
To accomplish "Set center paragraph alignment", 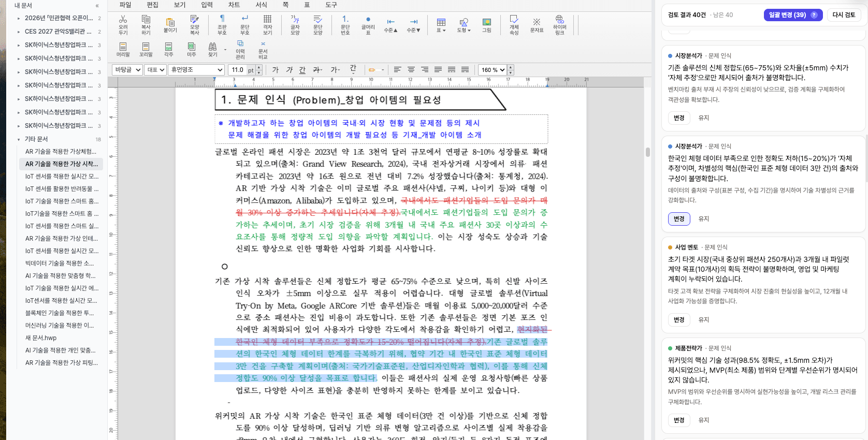I will point(411,69).
